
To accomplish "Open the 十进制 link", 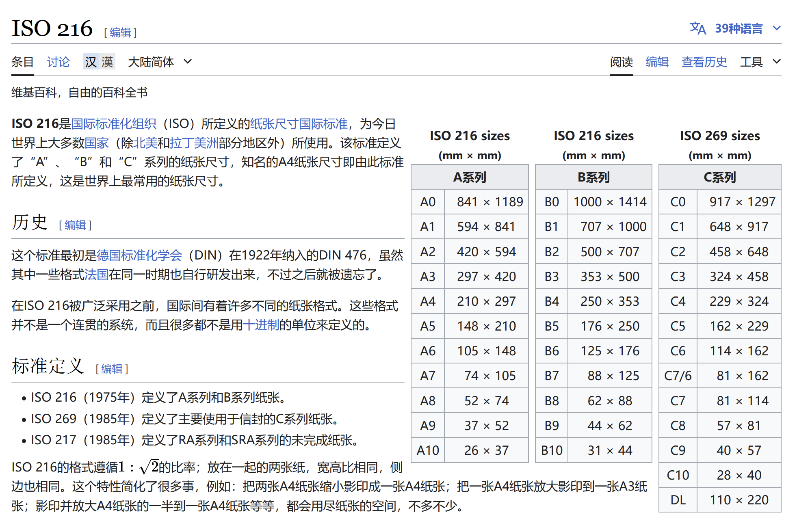I will pos(261,324).
